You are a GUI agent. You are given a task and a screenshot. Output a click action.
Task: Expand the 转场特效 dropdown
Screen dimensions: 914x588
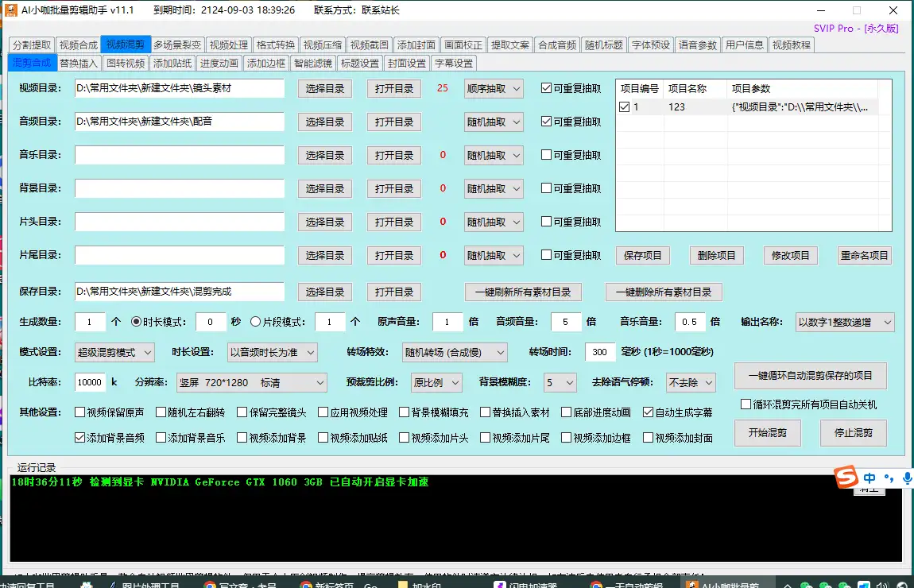click(455, 352)
